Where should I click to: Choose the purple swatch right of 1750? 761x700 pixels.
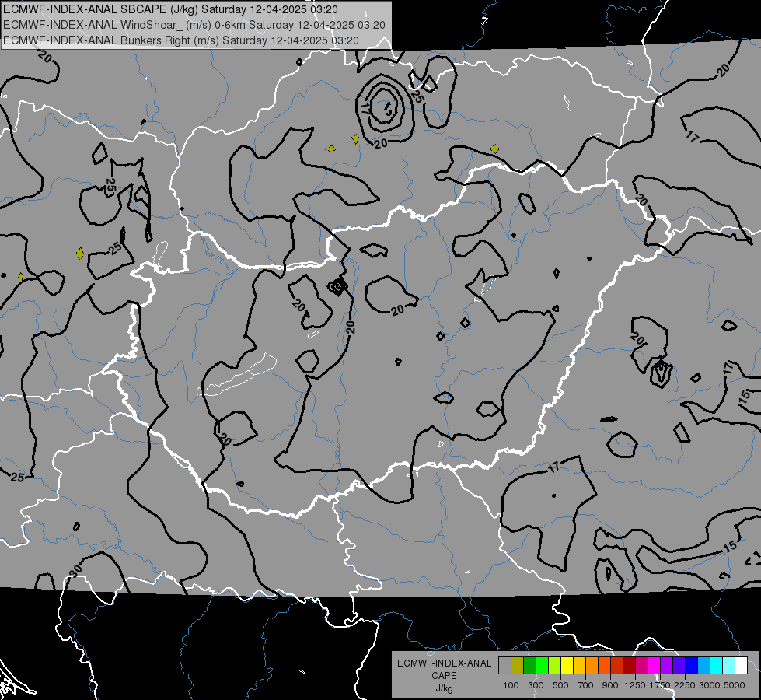click(666, 666)
